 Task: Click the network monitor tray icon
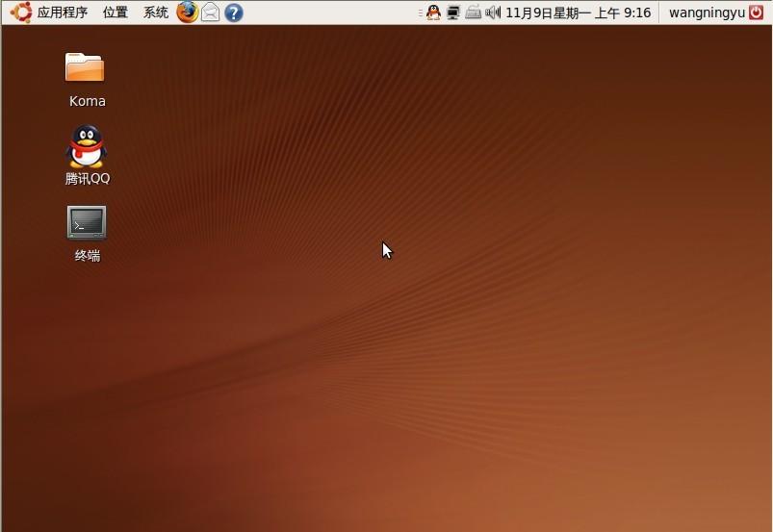453,13
